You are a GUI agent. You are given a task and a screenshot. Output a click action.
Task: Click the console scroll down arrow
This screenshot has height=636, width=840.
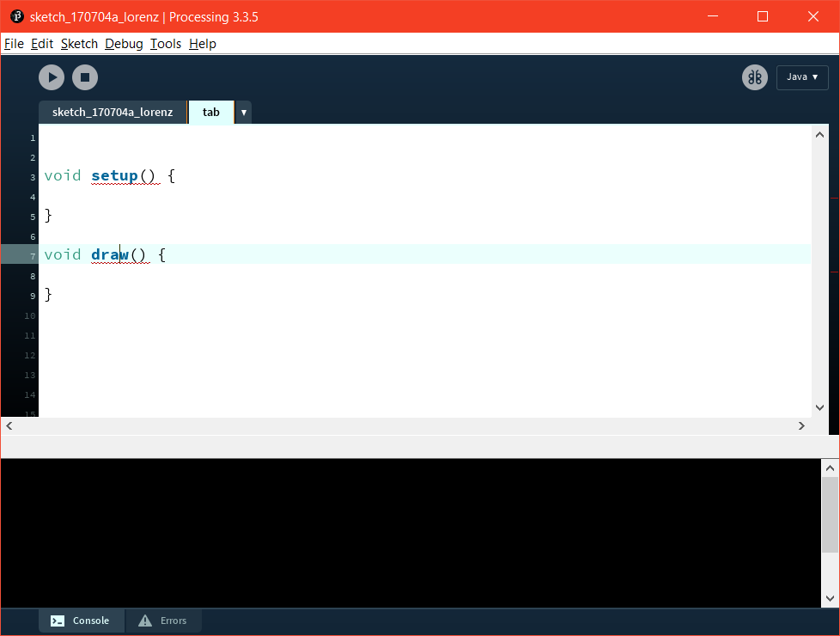(x=830, y=598)
